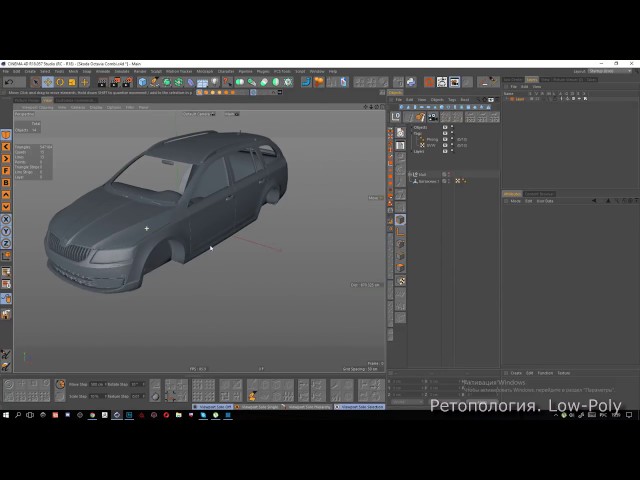Open the Mesh menu in the menu bar
This screenshot has width=640, height=480.
(x=73, y=71)
